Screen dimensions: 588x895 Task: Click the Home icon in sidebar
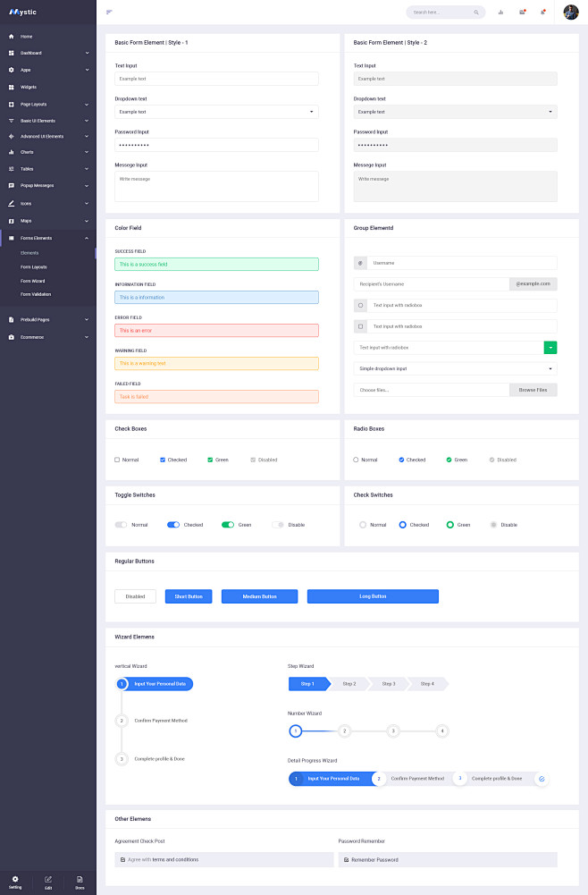pyautogui.click(x=11, y=37)
